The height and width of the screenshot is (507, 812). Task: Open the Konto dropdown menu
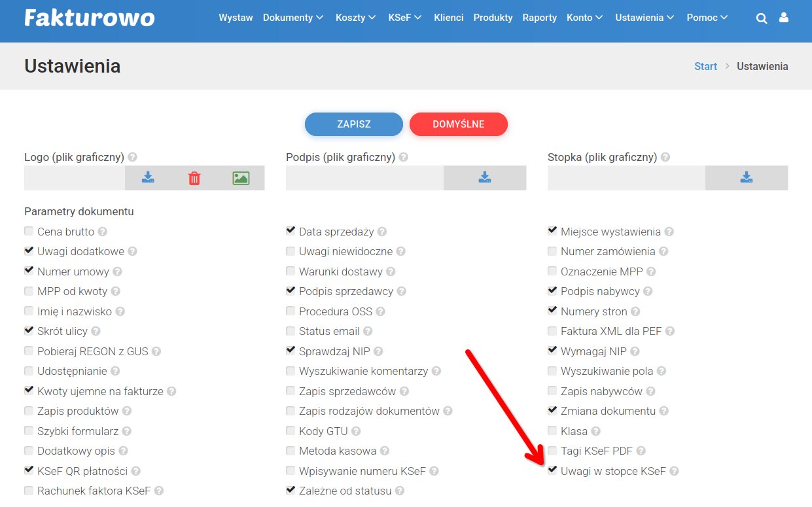point(585,18)
